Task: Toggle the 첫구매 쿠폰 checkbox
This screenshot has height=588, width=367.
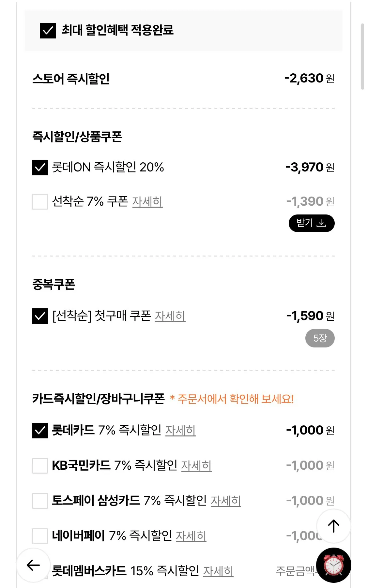Action: pos(40,316)
